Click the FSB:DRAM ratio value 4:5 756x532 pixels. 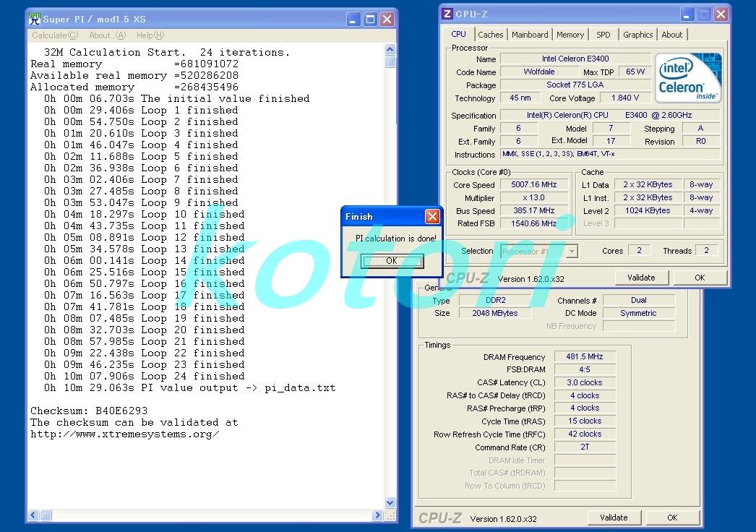[x=585, y=370]
